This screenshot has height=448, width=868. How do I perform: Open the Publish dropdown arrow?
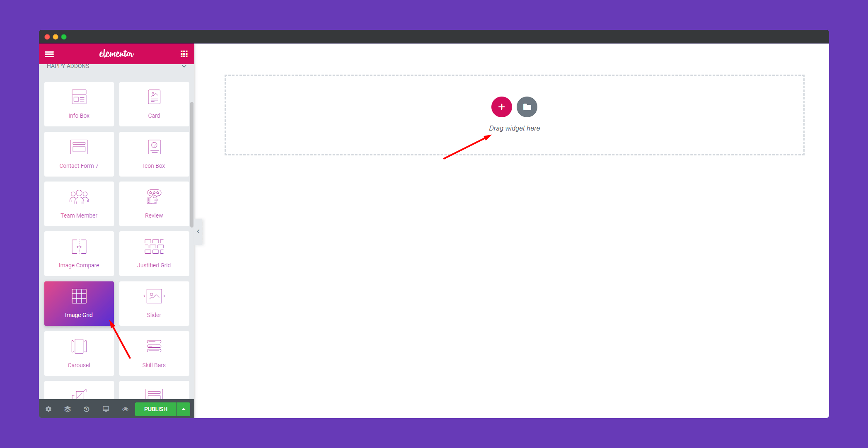[184, 409]
